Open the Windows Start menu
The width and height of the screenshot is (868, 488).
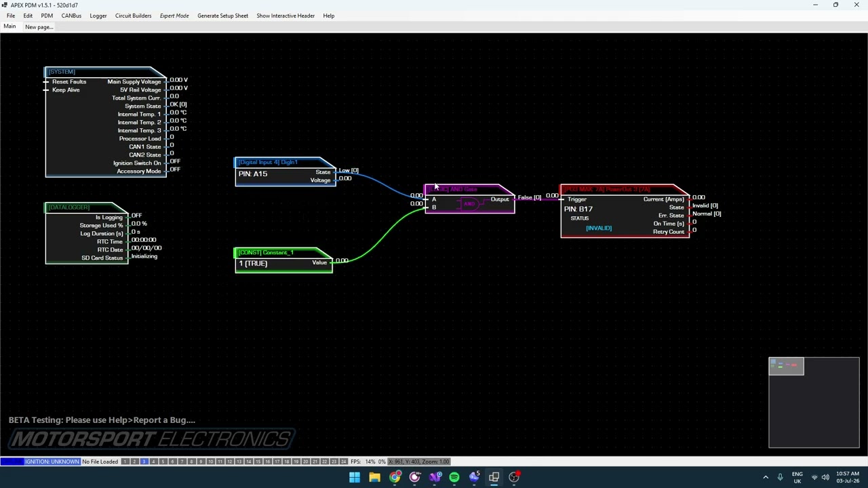tap(355, 477)
